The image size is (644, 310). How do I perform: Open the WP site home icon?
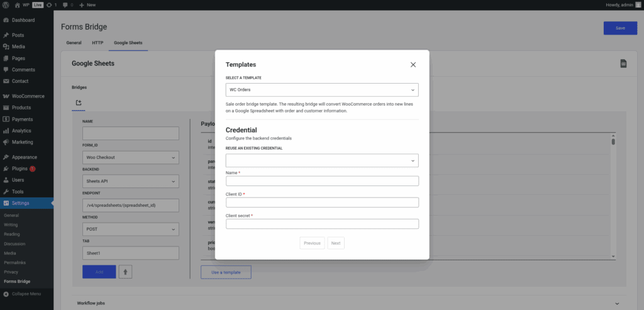17,5
